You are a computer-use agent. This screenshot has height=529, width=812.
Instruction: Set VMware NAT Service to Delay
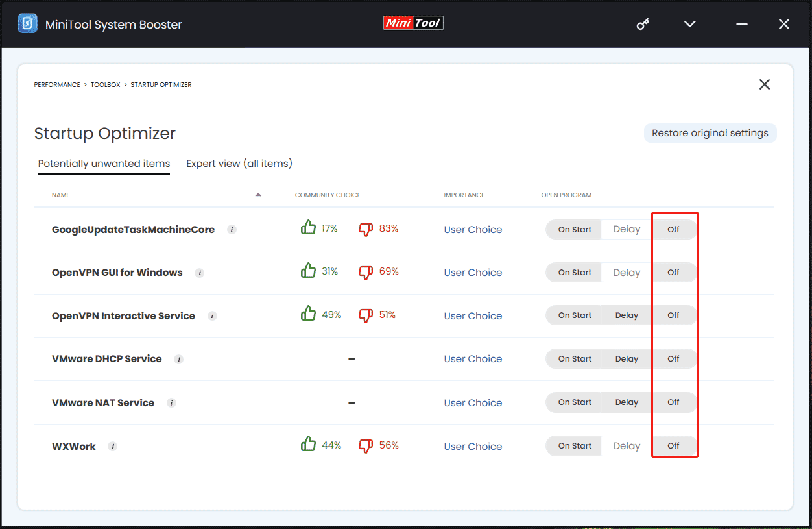[x=627, y=402]
